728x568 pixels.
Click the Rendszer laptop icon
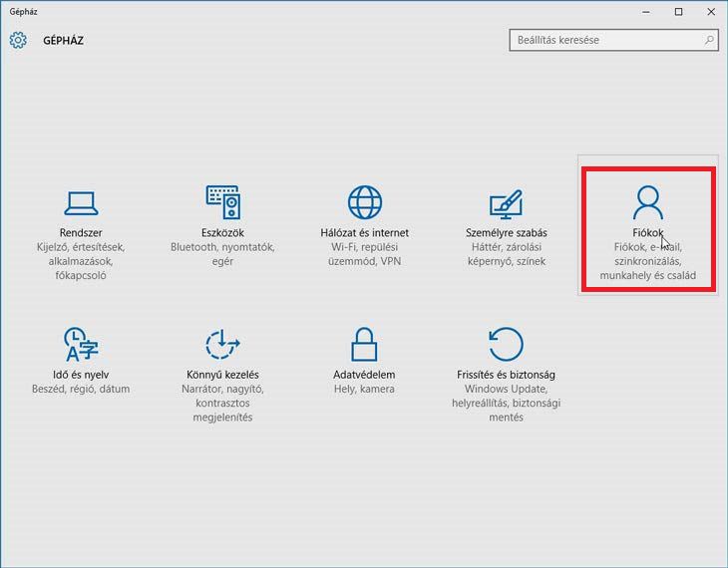(81, 202)
